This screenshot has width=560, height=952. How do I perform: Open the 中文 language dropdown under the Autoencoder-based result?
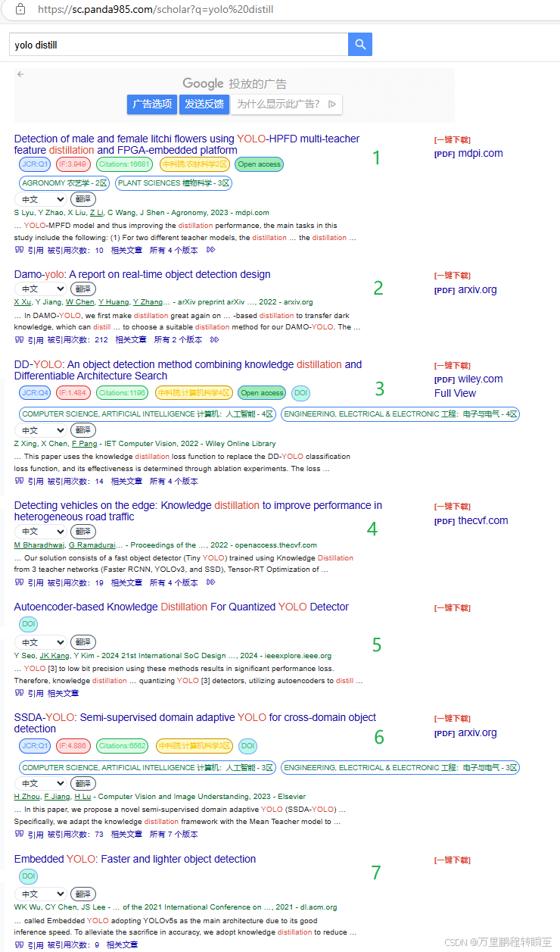tap(40, 642)
